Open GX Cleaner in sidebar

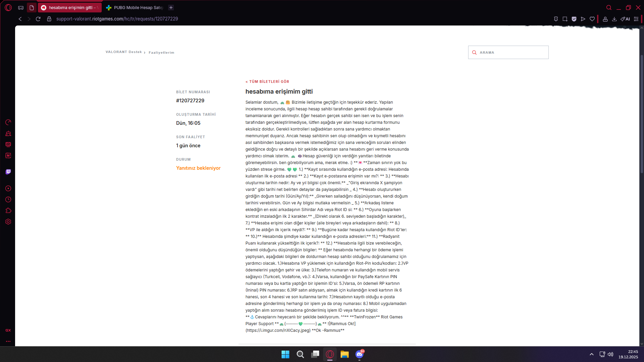[8, 134]
